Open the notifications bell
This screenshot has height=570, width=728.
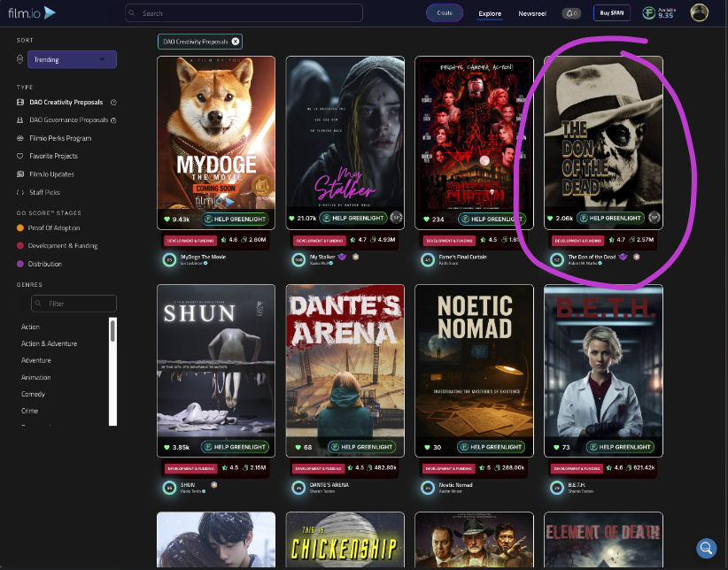point(571,13)
